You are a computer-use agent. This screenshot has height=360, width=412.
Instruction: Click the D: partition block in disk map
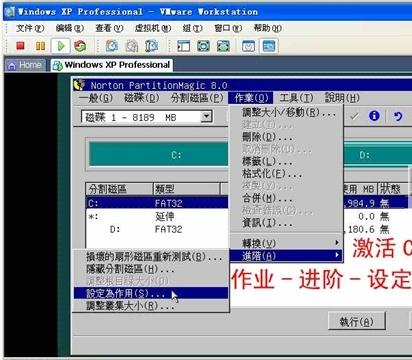pos(377,154)
